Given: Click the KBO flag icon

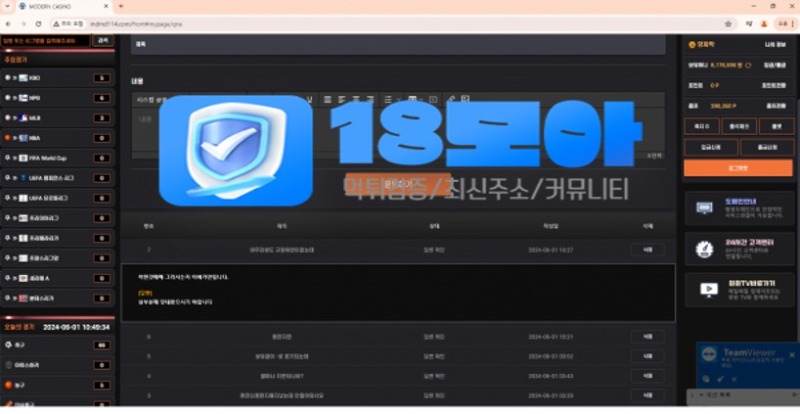Looking at the screenshot, I should 23,78.
